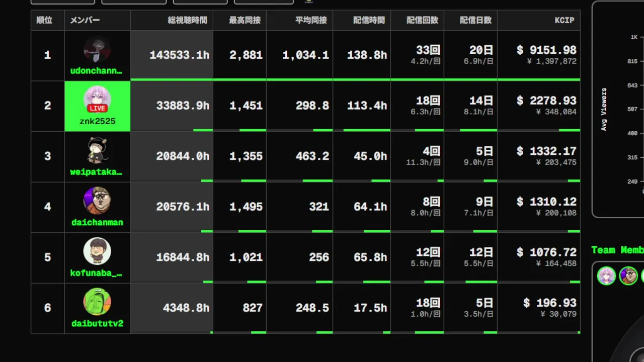Click KCIP value $ 196.93

point(549,303)
